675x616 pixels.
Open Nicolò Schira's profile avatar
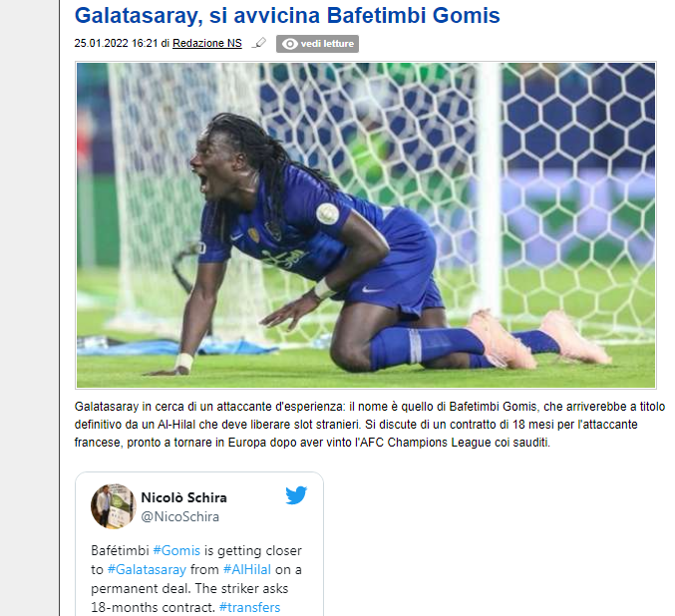[114, 506]
